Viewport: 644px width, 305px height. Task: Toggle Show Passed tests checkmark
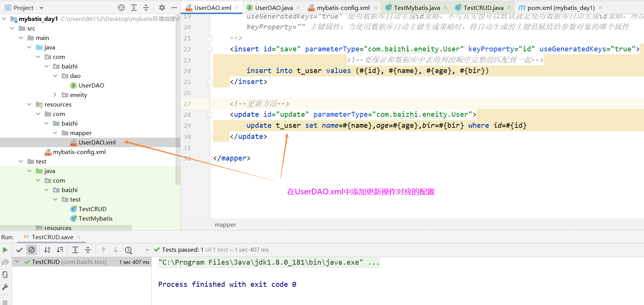click(19, 250)
